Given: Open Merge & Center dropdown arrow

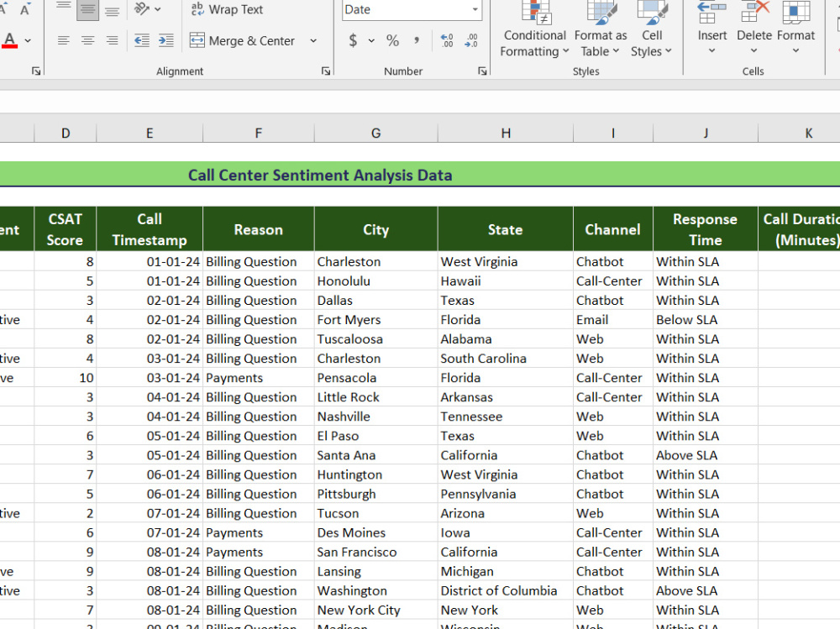Looking at the screenshot, I should (313, 40).
